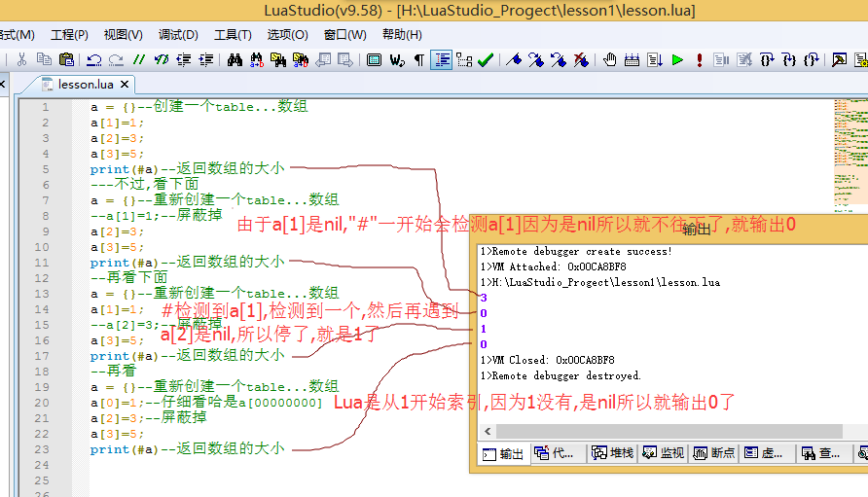Toggle breakpoint with the hand icon
868x497 pixels.
pos(609,59)
